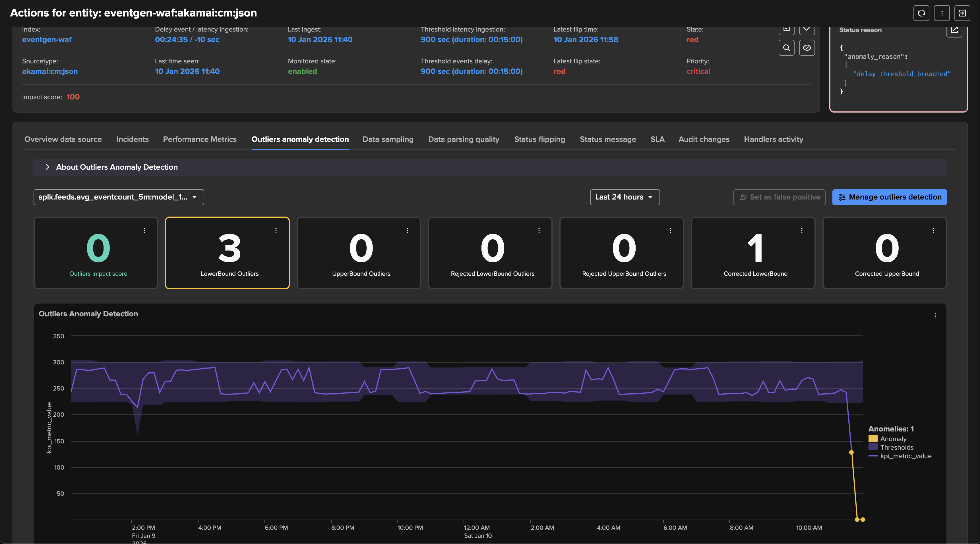
Task: Click the refresh icon in header
Action: [x=921, y=13]
